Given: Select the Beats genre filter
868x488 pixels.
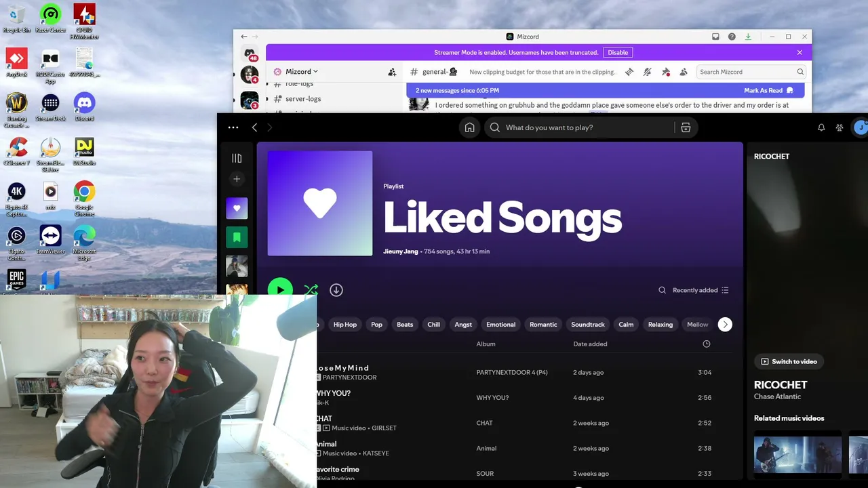Looking at the screenshot, I should [405, 325].
